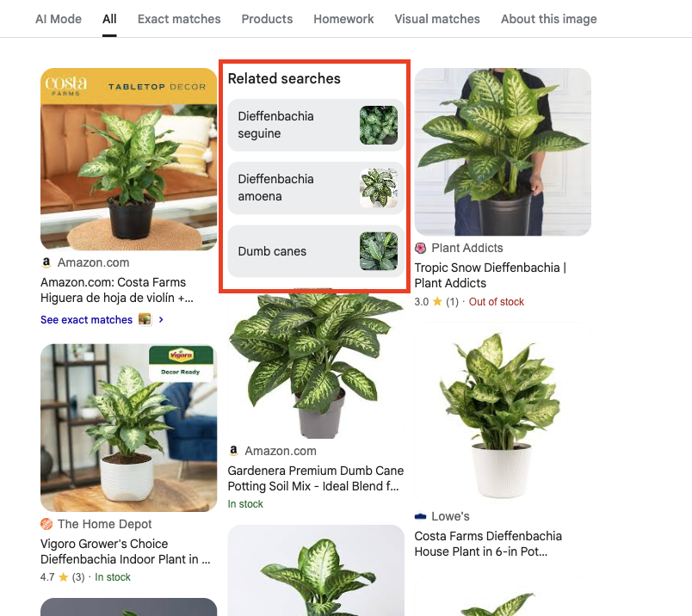The height and width of the screenshot is (616, 692).
Task: Click the Costa Farms Tabletop Decor plant image
Action: (x=129, y=159)
